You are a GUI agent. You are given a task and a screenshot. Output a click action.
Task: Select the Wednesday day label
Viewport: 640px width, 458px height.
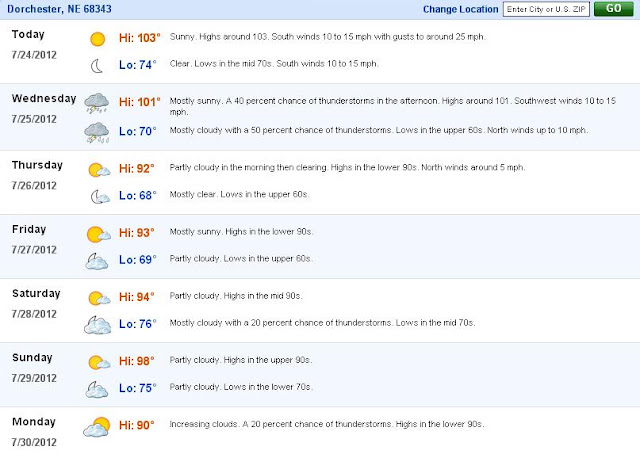point(44,98)
